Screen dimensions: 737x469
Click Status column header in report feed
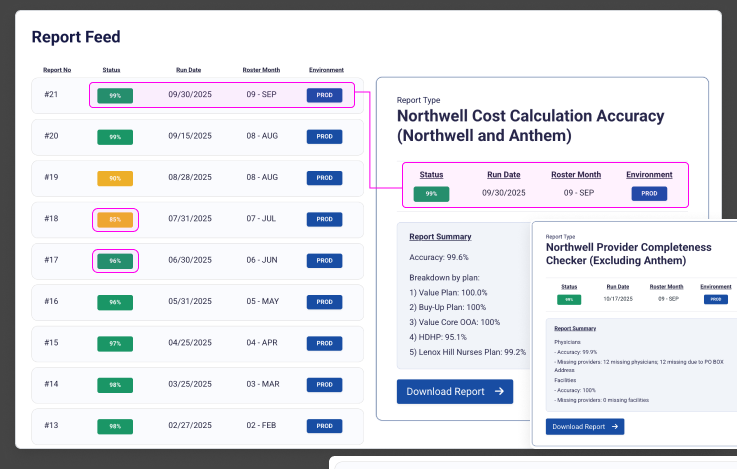tap(111, 70)
